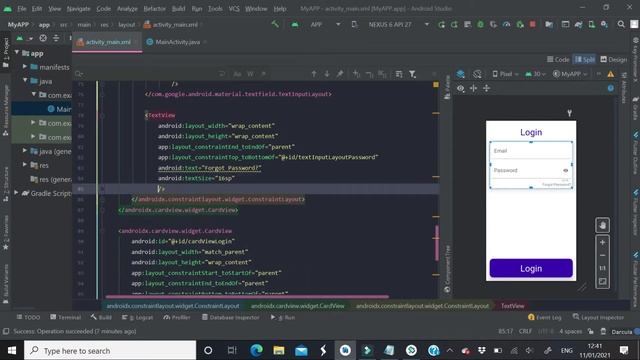
Task: Open the Refactor menu
Action: (x=155, y=9)
